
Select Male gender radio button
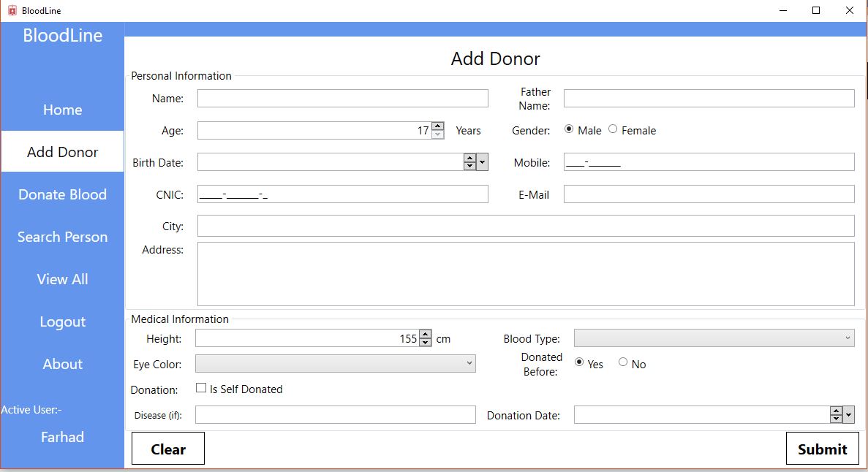coord(568,129)
